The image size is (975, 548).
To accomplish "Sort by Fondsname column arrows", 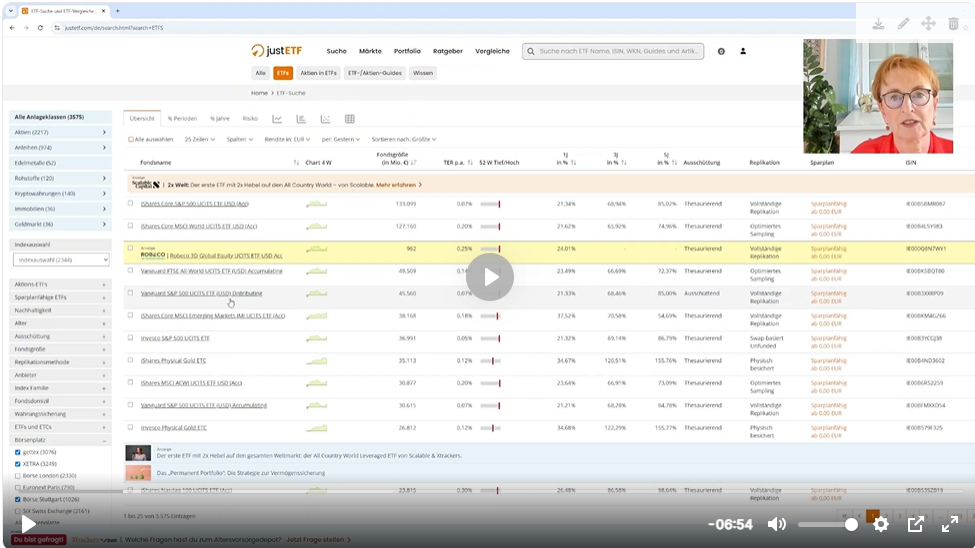I will coord(296,162).
